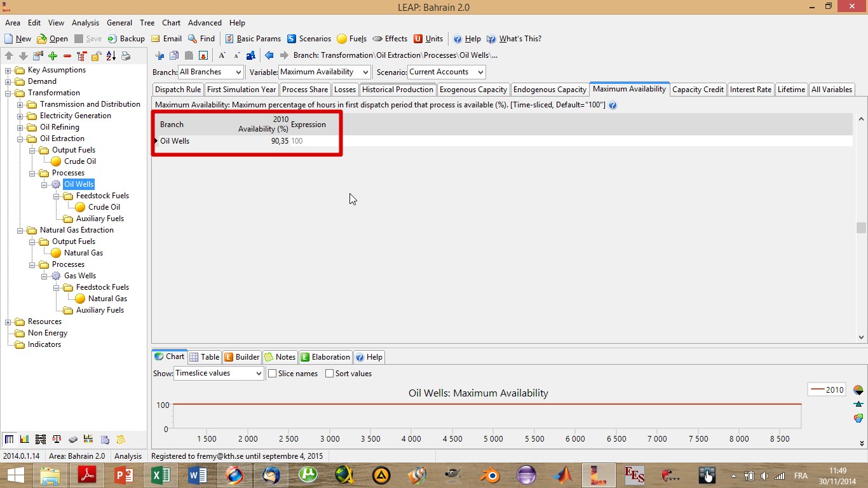The height and width of the screenshot is (488, 868).
Task: Add a branch with the green plus
Action: 53,56
